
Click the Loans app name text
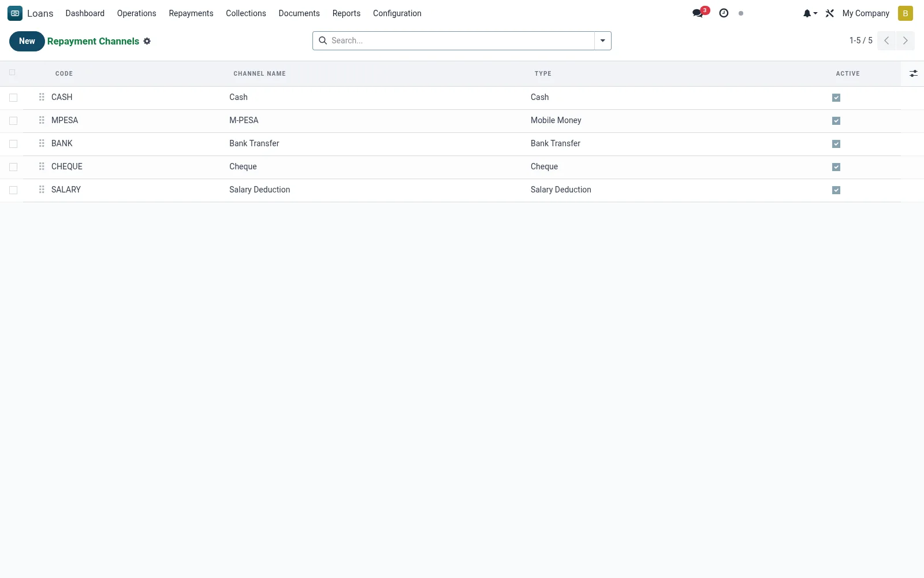pos(40,13)
